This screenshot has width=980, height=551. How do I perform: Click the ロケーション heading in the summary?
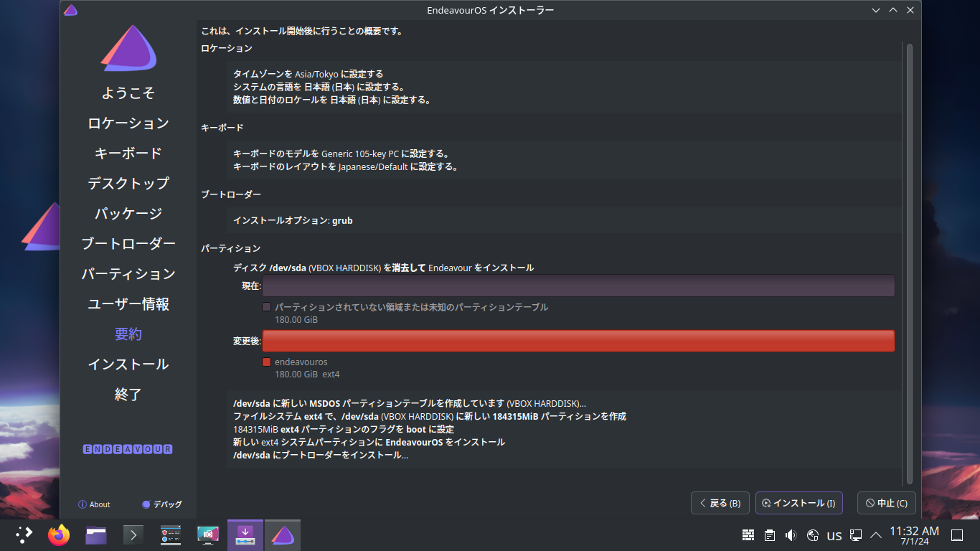pos(227,48)
